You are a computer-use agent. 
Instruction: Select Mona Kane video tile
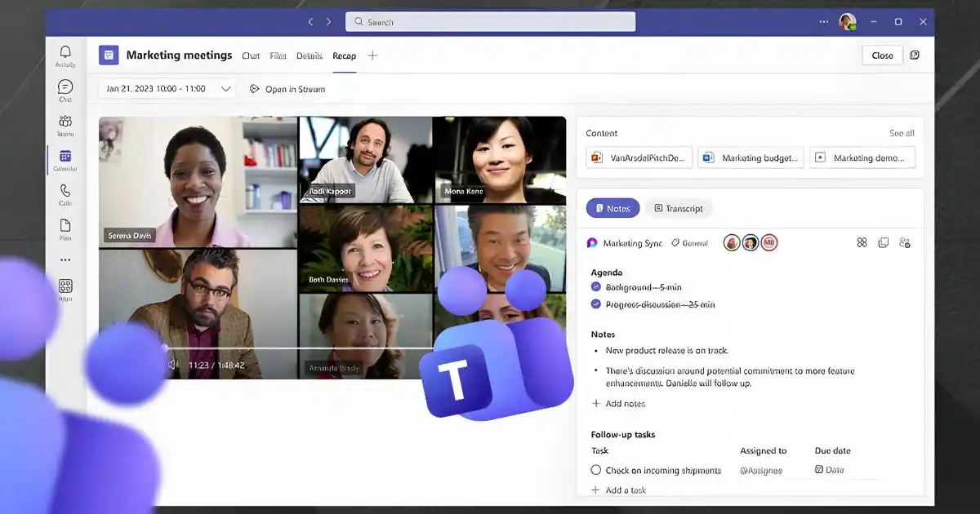pyautogui.click(x=500, y=160)
